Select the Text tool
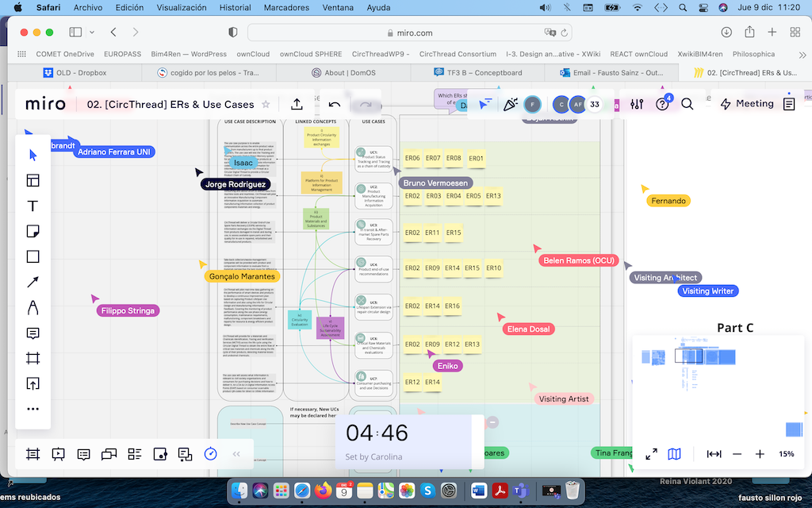 (33, 206)
